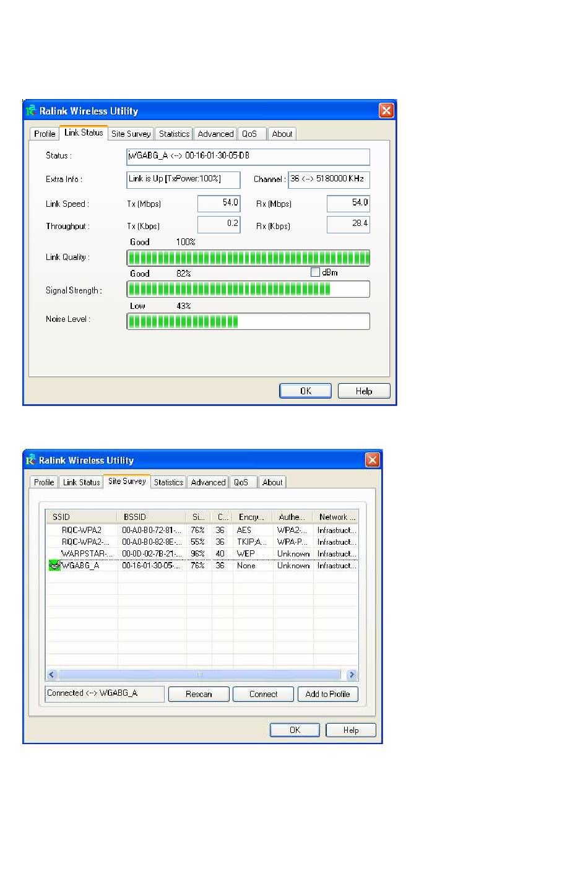
Task: Select the WARPSTAR-... network row
Action: tap(202, 553)
